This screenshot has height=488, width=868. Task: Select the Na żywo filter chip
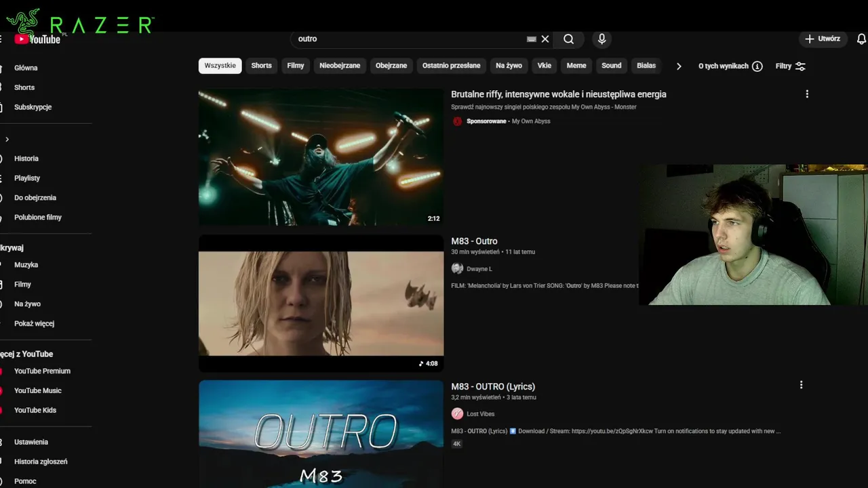pos(509,66)
